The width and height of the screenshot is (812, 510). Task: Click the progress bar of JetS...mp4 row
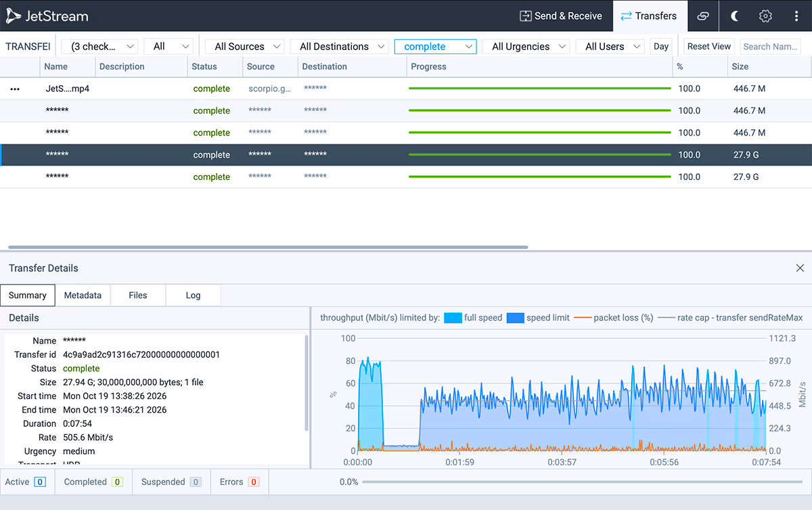coord(539,89)
